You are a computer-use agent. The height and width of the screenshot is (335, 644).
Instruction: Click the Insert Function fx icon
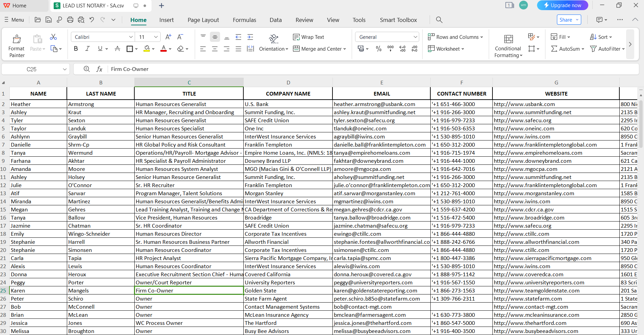pyautogui.click(x=99, y=69)
